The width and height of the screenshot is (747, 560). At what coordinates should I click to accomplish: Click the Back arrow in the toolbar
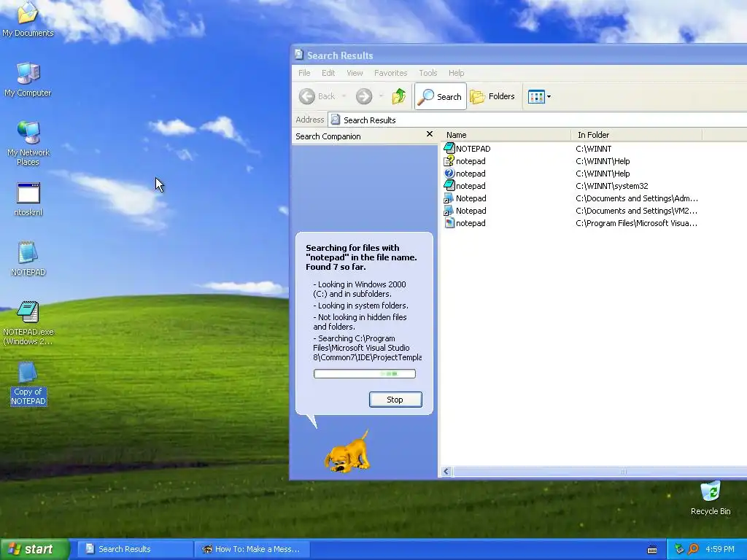point(307,96)
